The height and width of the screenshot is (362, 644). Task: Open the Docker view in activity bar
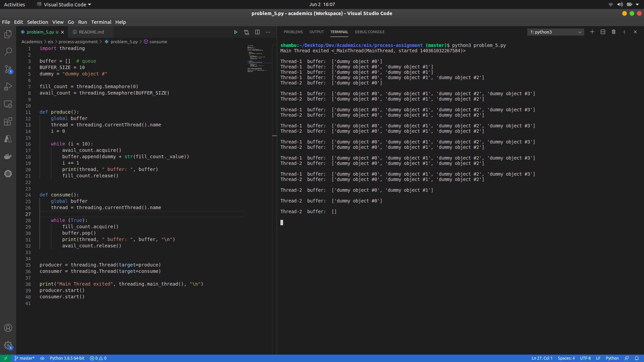click(8, 156)
